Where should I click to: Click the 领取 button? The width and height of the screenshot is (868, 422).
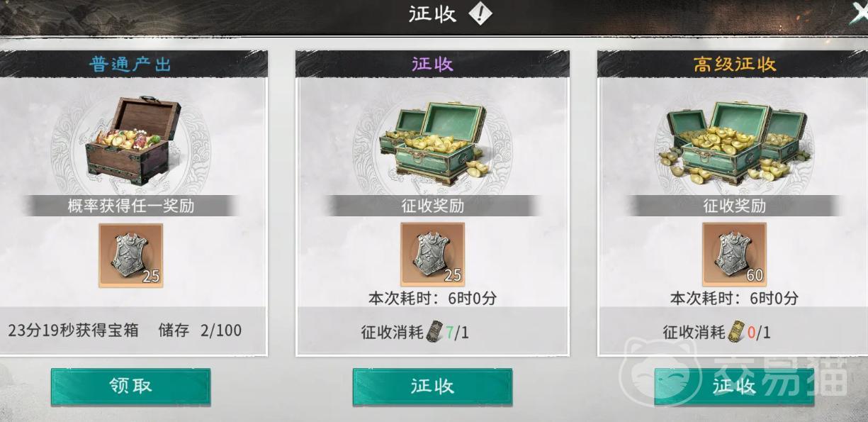[131, 387]
